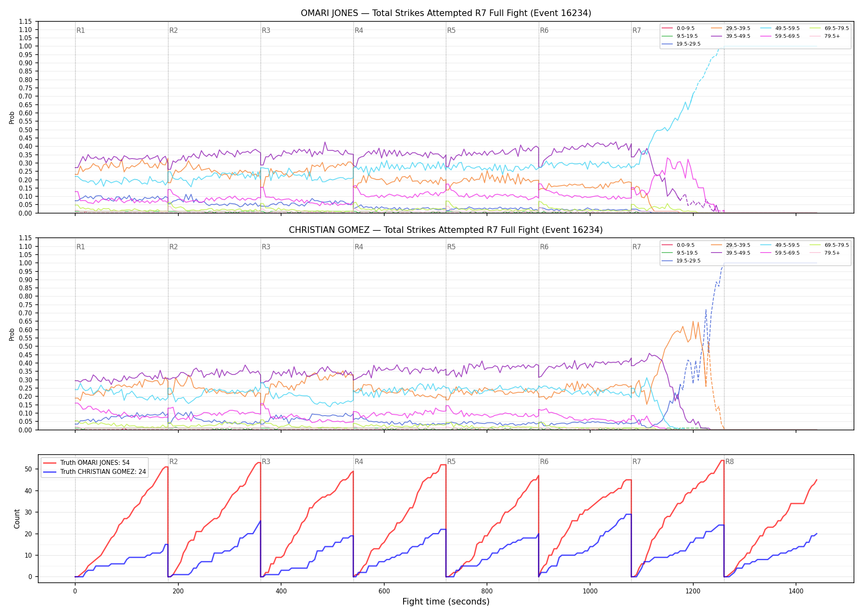
Task: Click the R1 round label in Christian Gomez chart
Action: coord(81,247)
